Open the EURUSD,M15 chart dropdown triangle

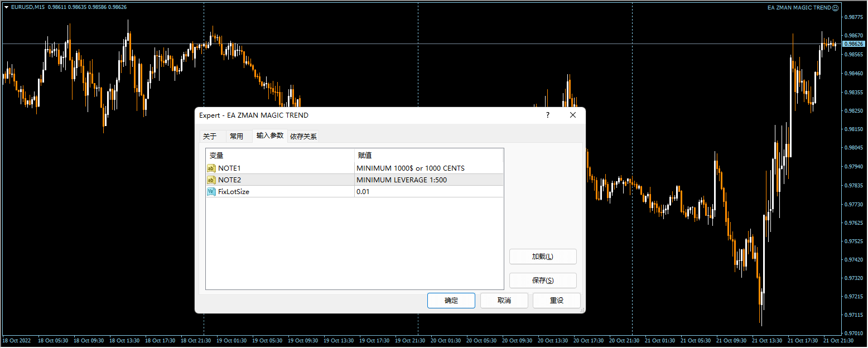pos(6,7)
